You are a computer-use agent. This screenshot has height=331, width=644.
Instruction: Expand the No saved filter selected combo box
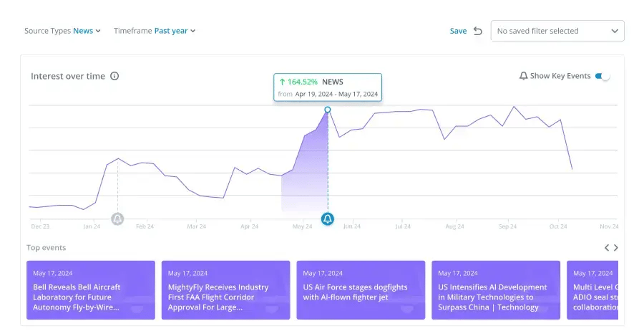(x=557, y=31)
